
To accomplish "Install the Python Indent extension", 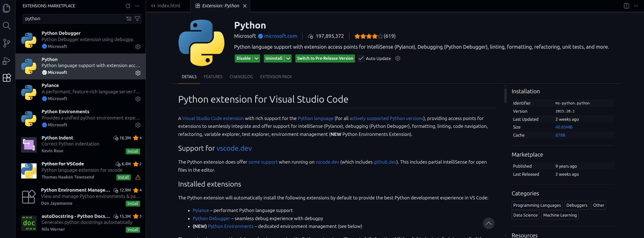I will (x=133, y=151).
